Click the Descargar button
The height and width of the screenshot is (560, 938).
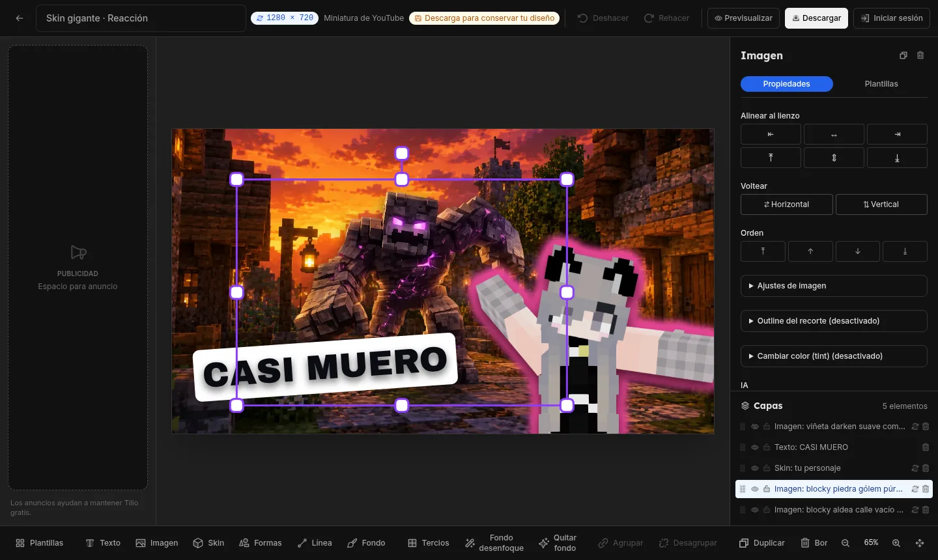pyautogui.click(x=817, y=18)
